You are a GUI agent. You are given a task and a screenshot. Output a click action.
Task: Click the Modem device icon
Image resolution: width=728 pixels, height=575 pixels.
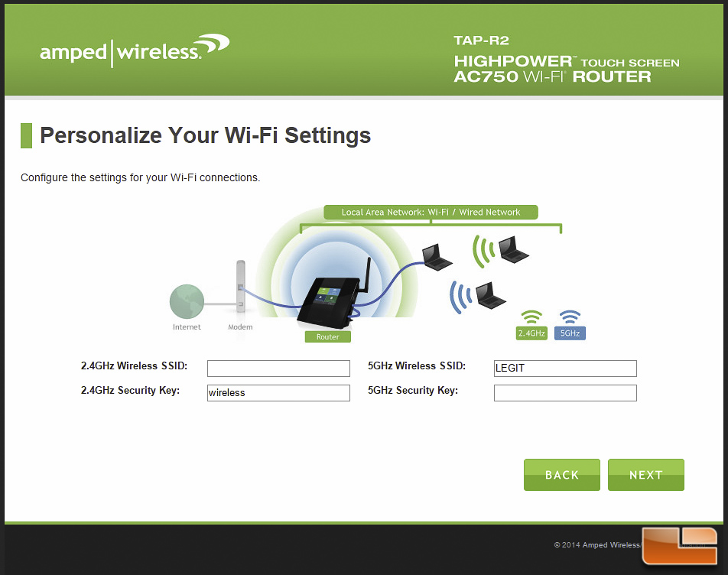[x=240, y=286]
